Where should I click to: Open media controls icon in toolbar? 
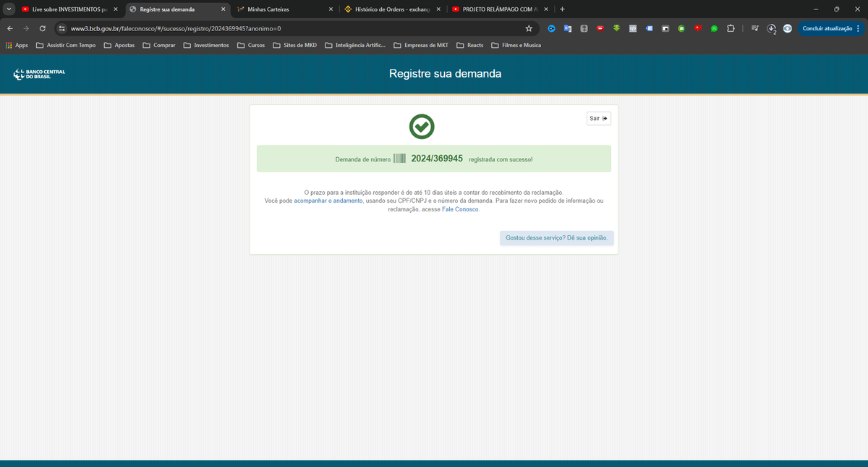(x=755, y=28)
